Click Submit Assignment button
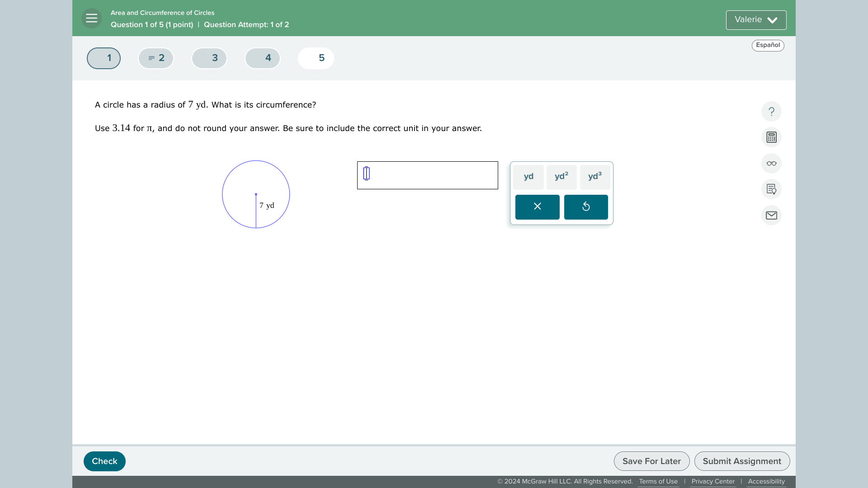The image size is (868, 488). (741, 461)
